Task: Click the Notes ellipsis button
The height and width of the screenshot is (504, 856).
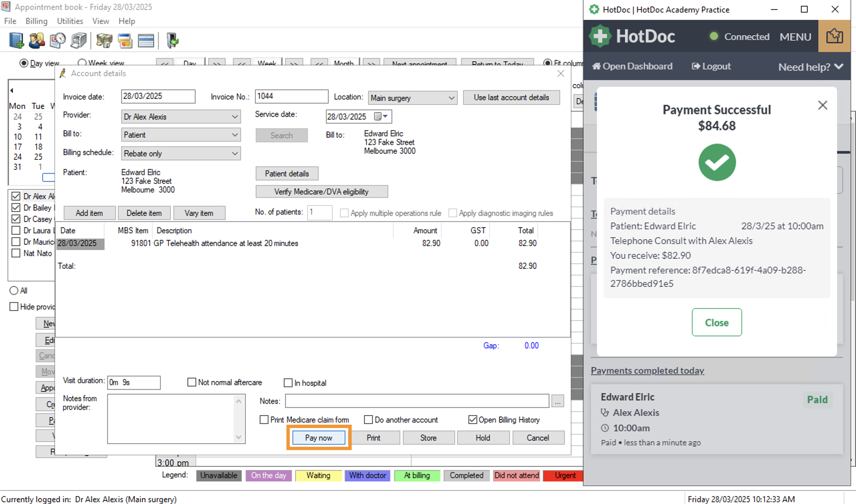Action: [558, 401]
